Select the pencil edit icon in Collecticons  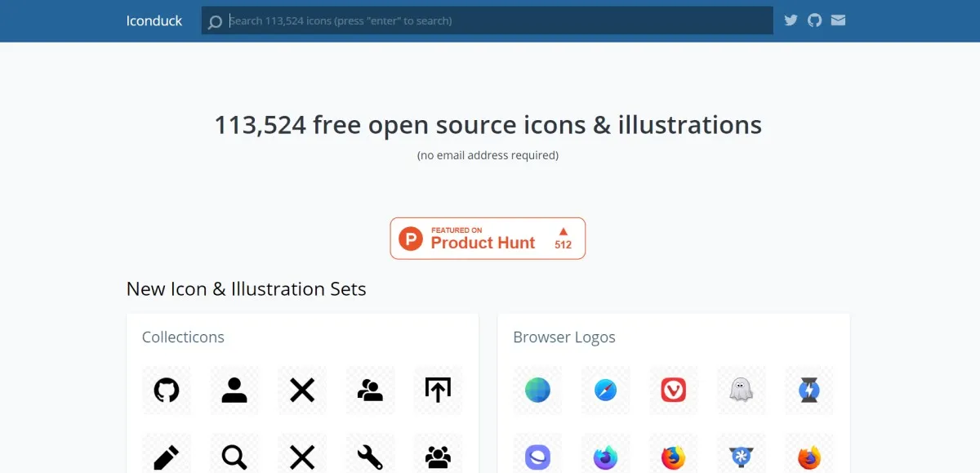167,456
